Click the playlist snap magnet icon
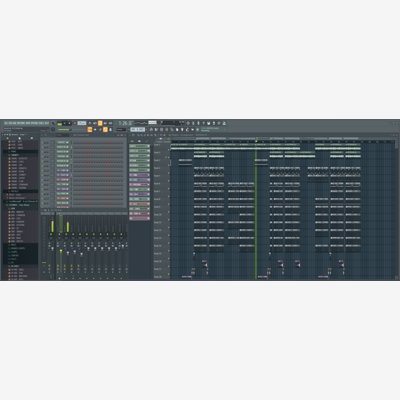 pyautogui.click(x=133, y=135)
